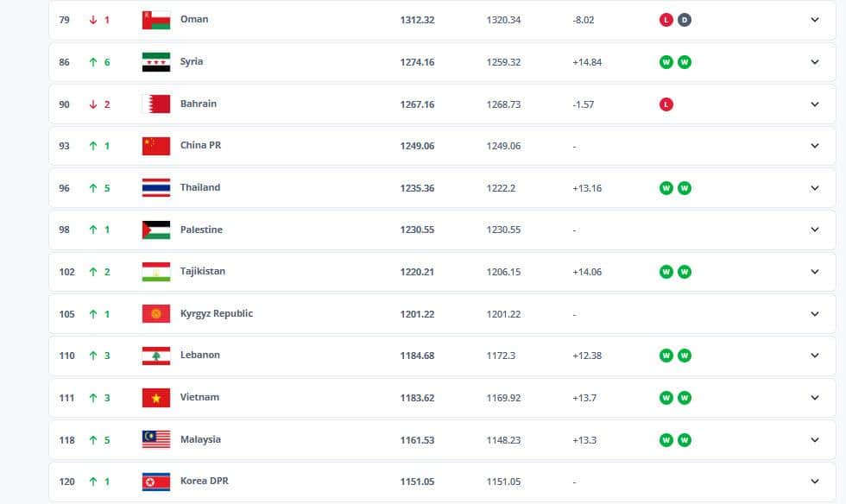The image size is (846, 504).
Task: Click Thailand's first green W badge
Action: 666,188
